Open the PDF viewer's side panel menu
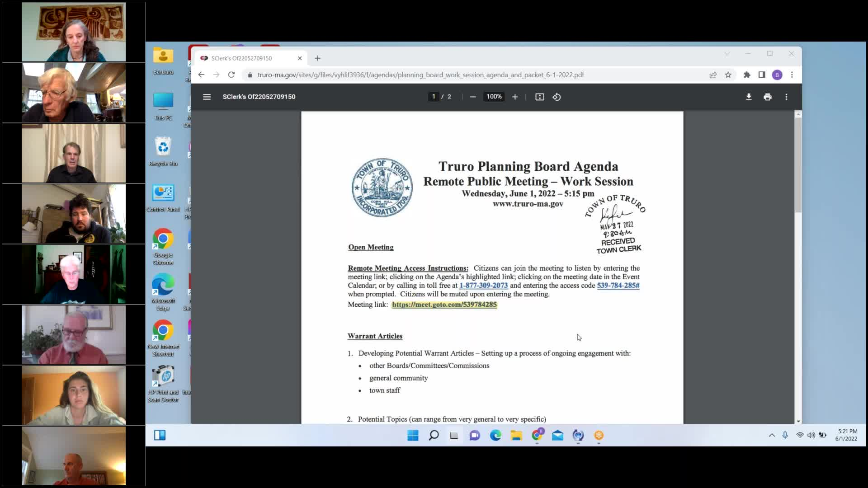Viewport: 868px width, 488px height. pyautogui.click(x=207, y=96)
